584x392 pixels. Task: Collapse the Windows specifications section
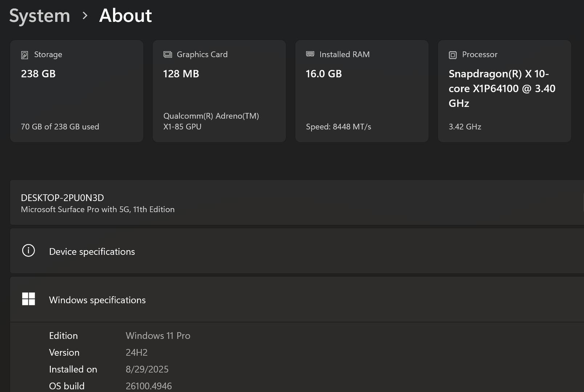tap(297, 299)
